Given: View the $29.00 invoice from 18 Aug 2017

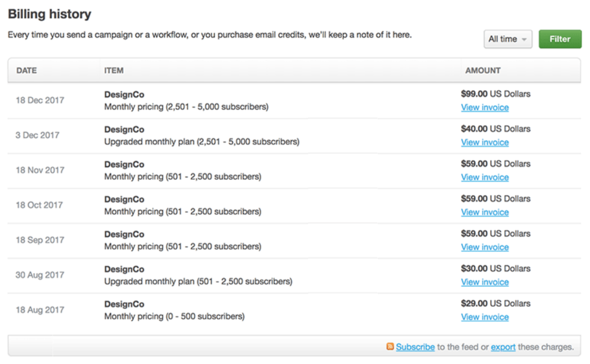Looking at the screenshot, I should click(484, 317).
